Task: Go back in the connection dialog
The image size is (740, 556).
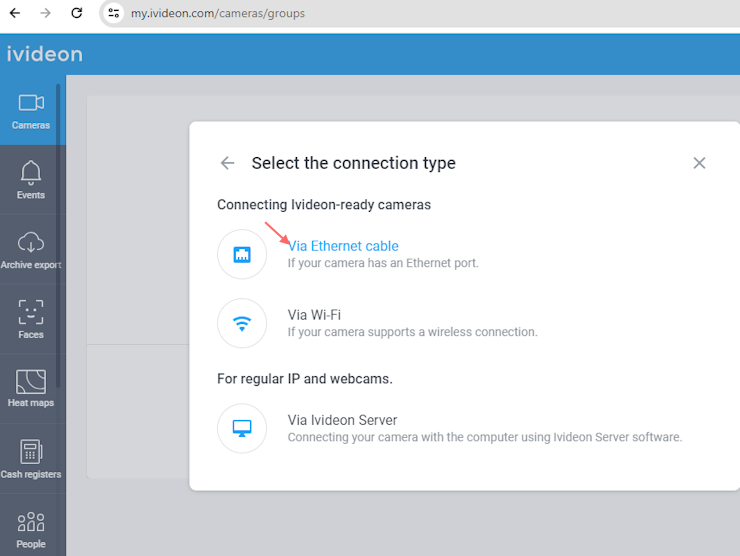Action: (x=227, y=163)
